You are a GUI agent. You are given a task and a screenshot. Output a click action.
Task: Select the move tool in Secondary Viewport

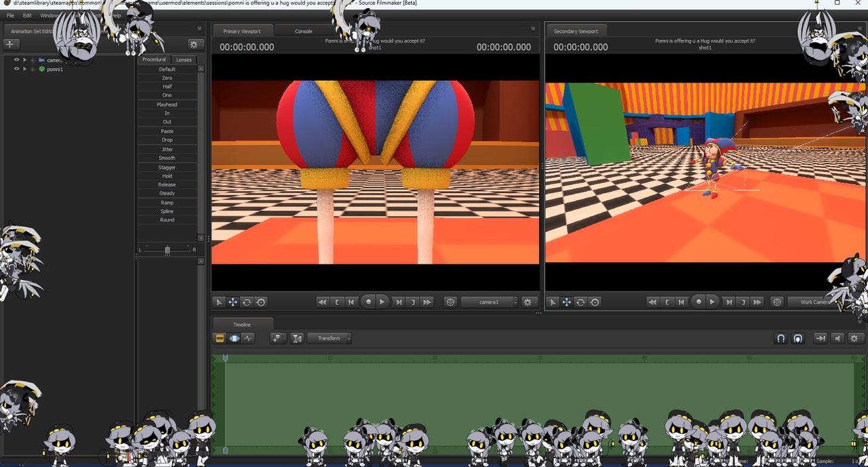(x=566, y=302)
